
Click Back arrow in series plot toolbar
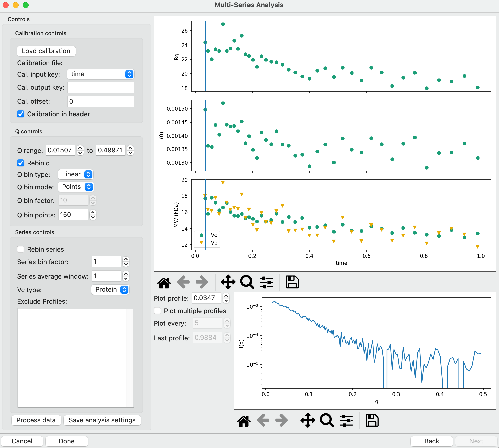tap(183, 282)
